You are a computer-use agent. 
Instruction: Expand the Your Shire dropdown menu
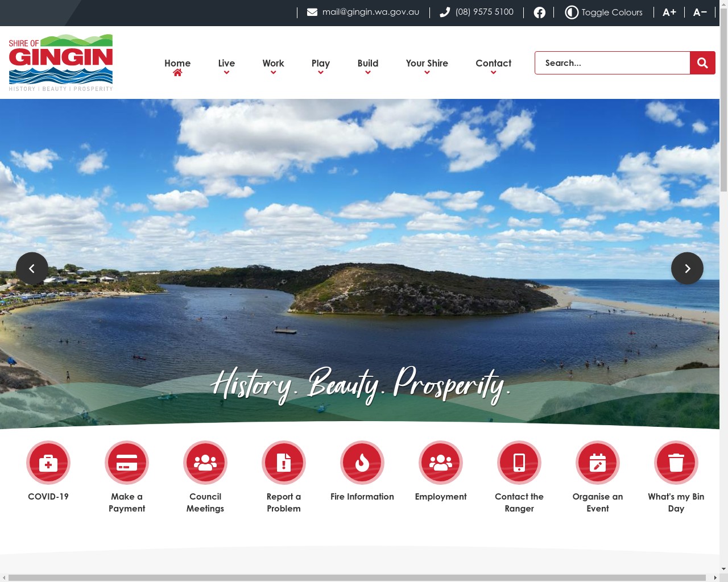(427, 63)
